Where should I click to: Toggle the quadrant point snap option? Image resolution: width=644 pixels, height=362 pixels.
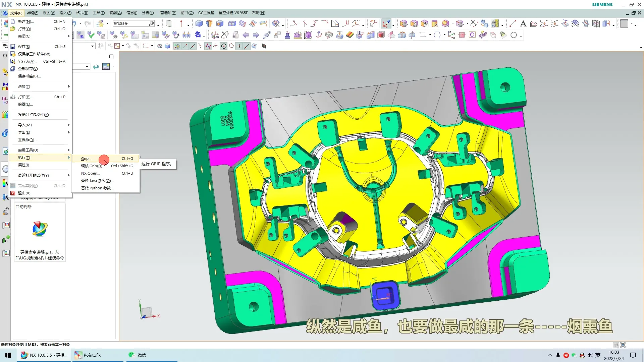tap(231, 46)
